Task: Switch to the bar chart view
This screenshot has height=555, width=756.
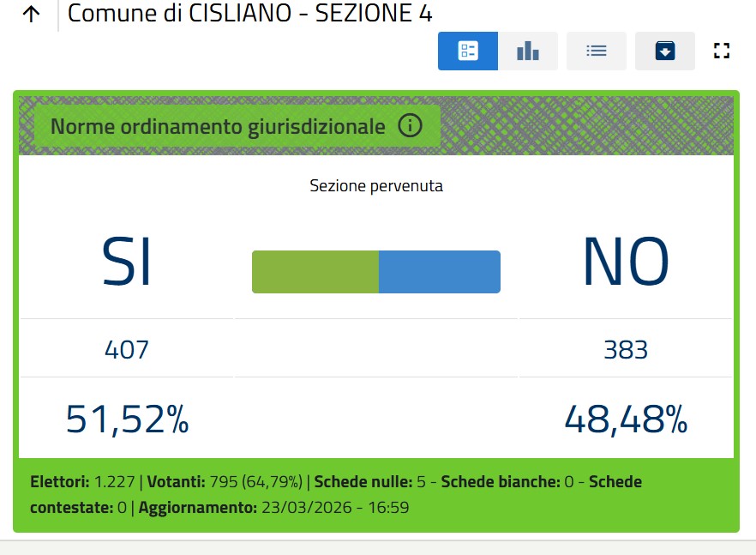Action: click(x=528, y=51)
